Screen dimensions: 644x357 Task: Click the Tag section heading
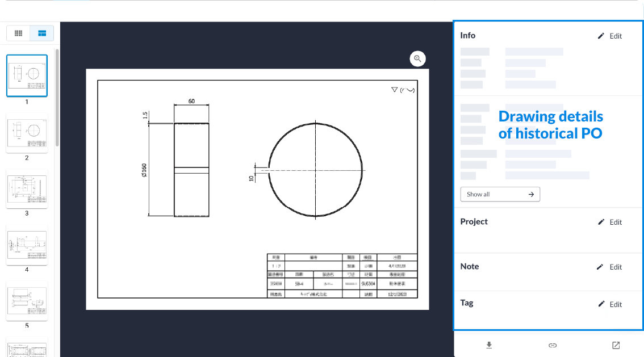467,303
